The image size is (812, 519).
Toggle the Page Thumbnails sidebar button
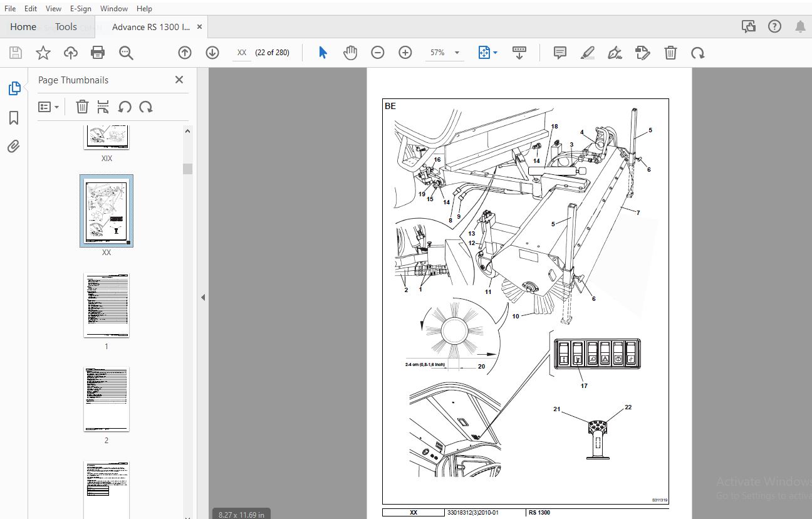(x=14, y=89)
